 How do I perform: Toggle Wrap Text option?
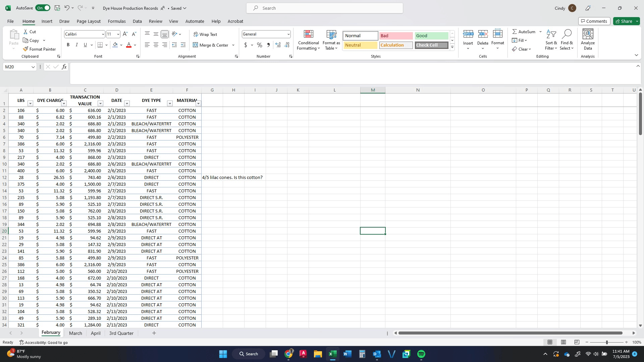[205, 34]
